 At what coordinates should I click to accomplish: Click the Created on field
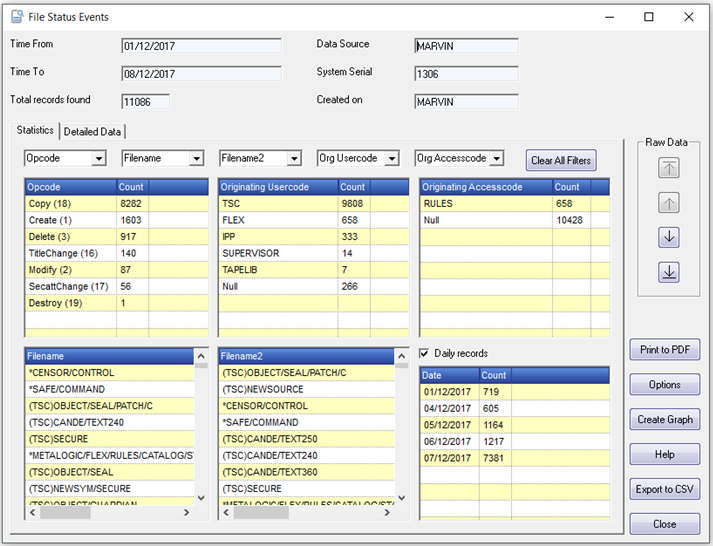click(467, 102)
